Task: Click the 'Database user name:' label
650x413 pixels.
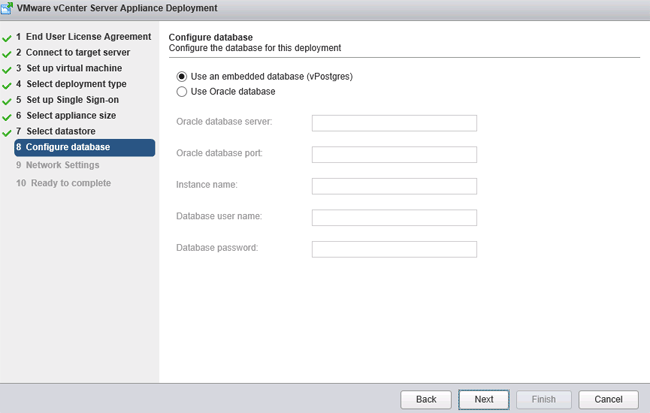Action: tap(219, 216)
